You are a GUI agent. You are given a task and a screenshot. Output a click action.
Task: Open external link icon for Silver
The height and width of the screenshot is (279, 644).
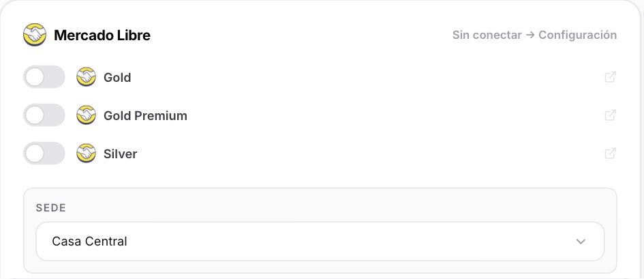pyautogui.click(x=611, y=153)
